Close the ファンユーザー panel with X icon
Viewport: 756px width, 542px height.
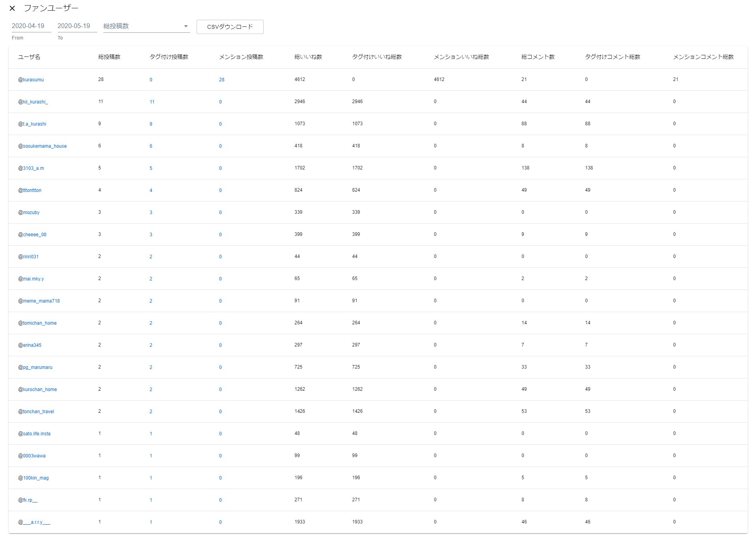(x=12, y=8)
